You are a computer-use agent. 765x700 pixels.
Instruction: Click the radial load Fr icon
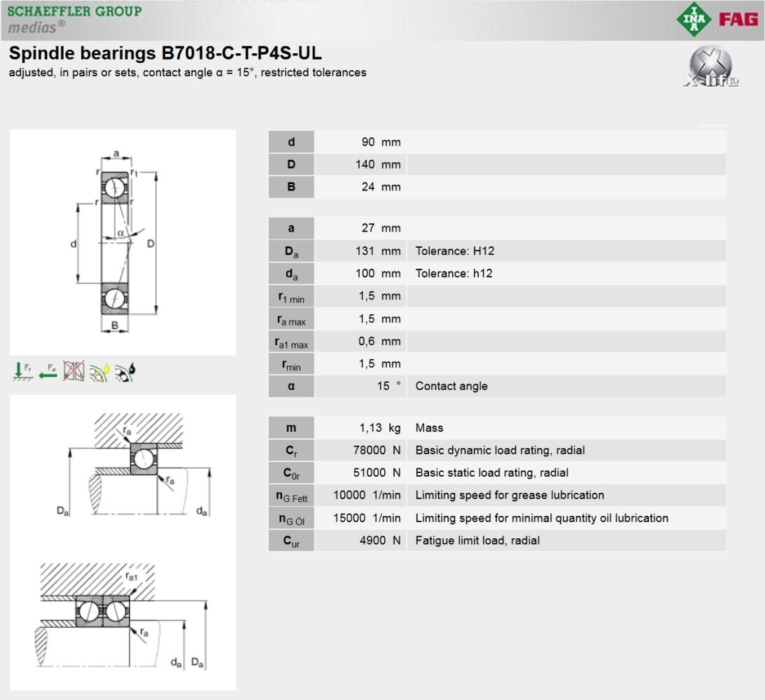[x=23, y=370]
